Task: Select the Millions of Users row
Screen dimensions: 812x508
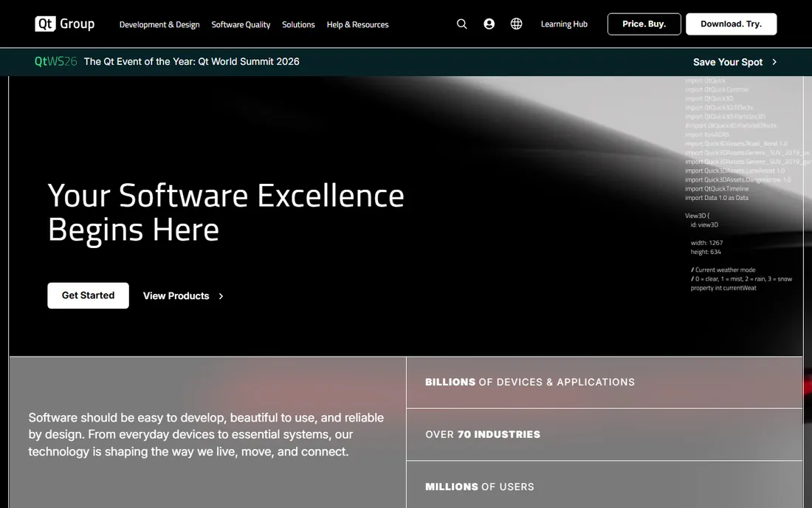Action: (x=605, y=484)
